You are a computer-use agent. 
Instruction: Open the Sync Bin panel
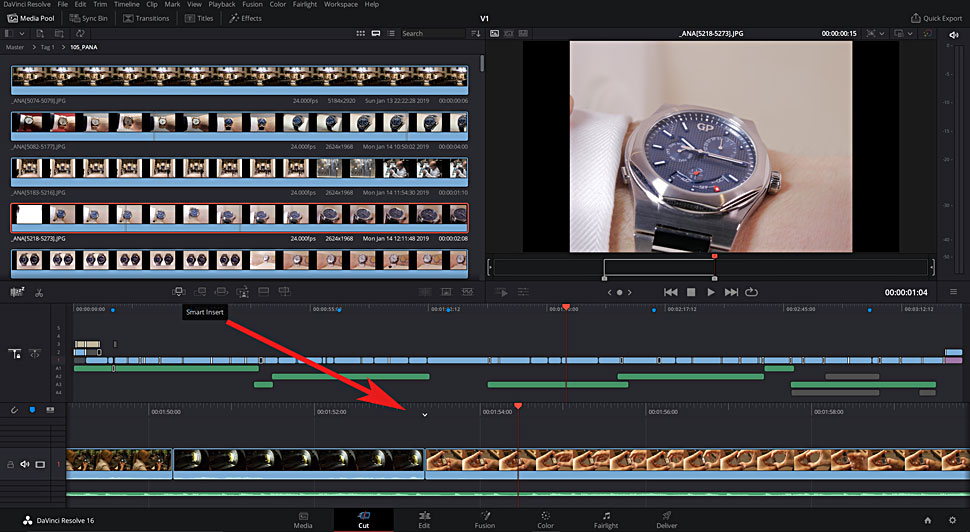tap(88, 19)
